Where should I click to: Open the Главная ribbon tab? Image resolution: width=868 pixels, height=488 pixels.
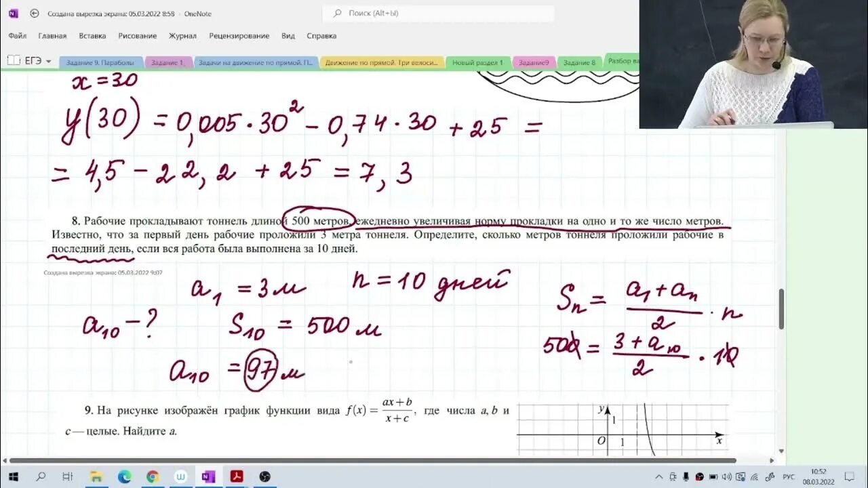(52, 36)
